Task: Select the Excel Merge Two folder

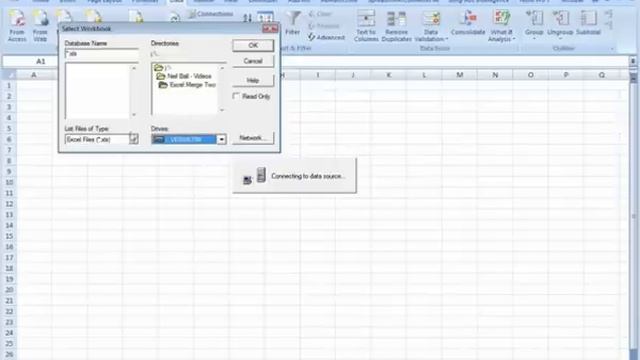Action: [188, 85]
